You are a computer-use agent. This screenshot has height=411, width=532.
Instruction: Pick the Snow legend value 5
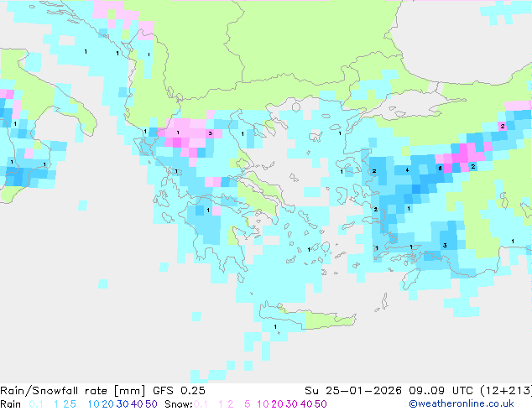pos(248,404)
